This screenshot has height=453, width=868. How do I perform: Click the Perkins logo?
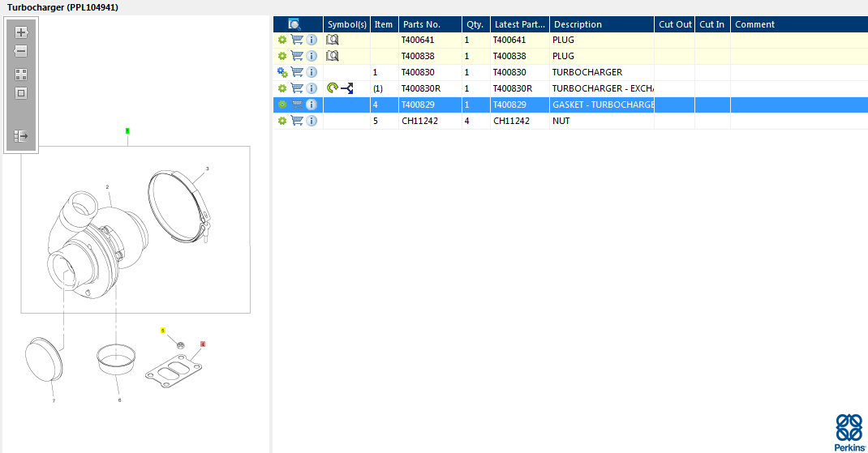(x=849, y=433)
